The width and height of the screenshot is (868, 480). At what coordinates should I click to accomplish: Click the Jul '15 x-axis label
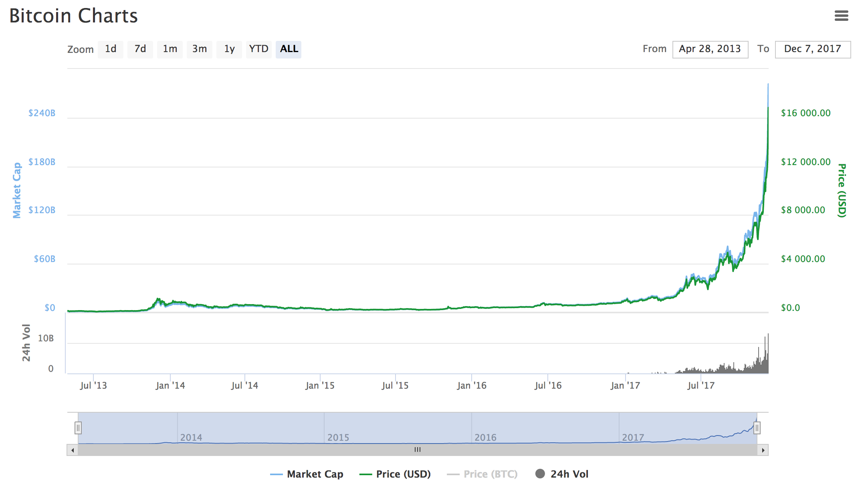click(x=395, y=385)
